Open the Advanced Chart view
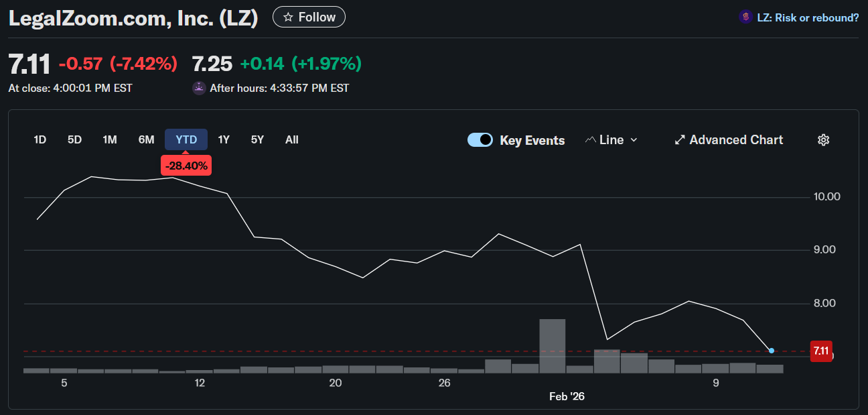This screenshot has width=868, height=415. coord(729,139)
